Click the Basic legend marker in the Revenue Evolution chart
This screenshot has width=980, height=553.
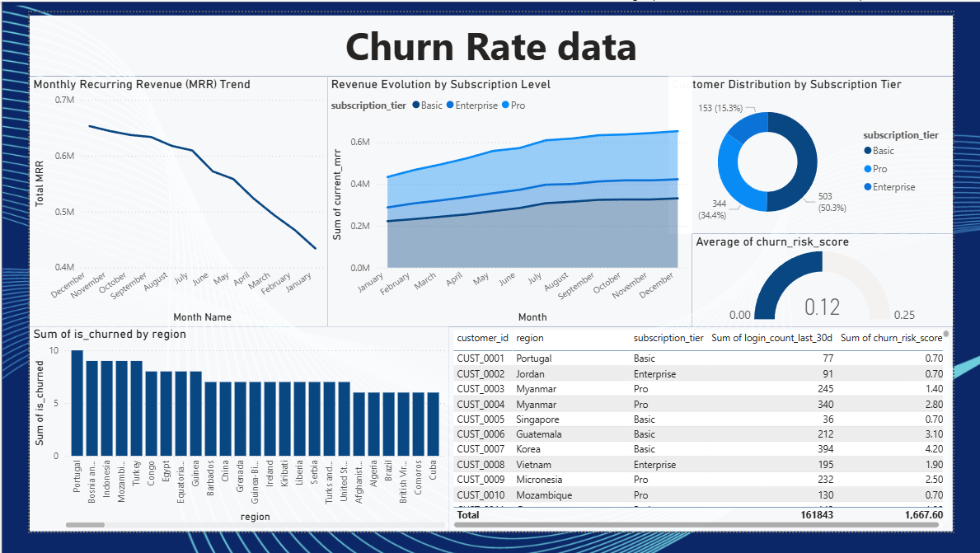pos(416,105)
